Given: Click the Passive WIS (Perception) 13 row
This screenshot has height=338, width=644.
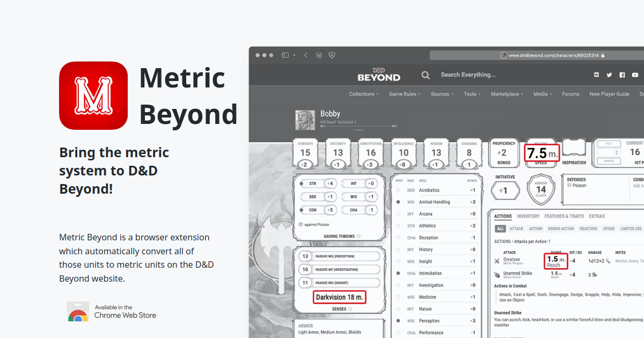Looking at the screenshot, I should tap(339, 256).
